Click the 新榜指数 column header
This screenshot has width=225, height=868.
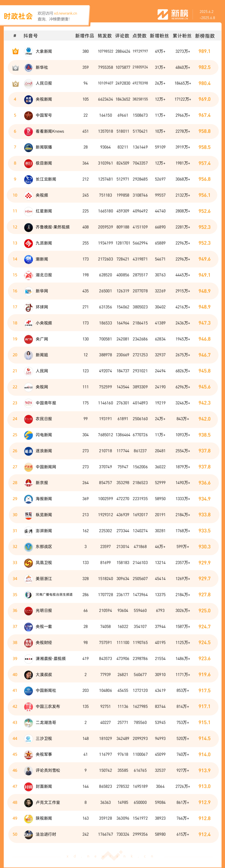[205, 36]
